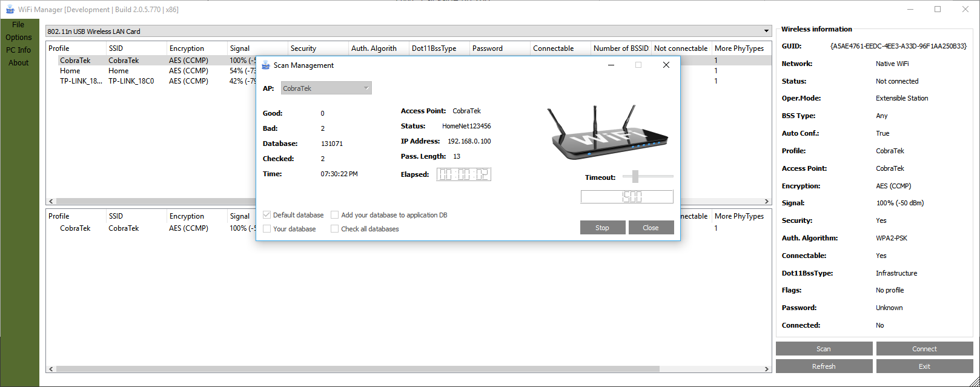Open the PC Info menu

(18, 50)
